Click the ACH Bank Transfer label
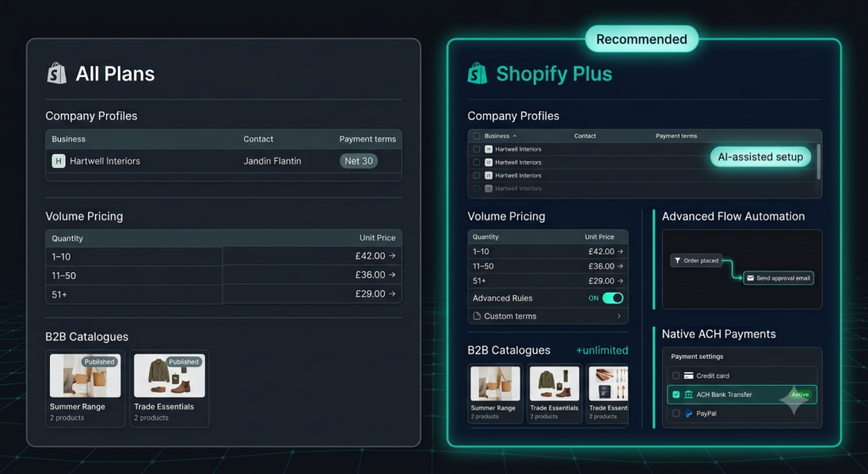 tap(724, 394)
